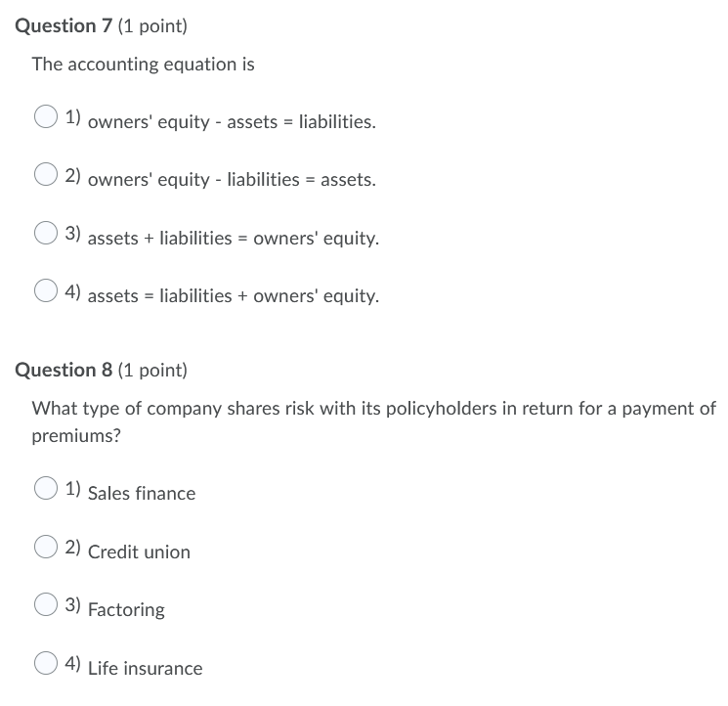Click the 'Credit union' answer label
Viewport: 728px width, 706px height.
139,552
